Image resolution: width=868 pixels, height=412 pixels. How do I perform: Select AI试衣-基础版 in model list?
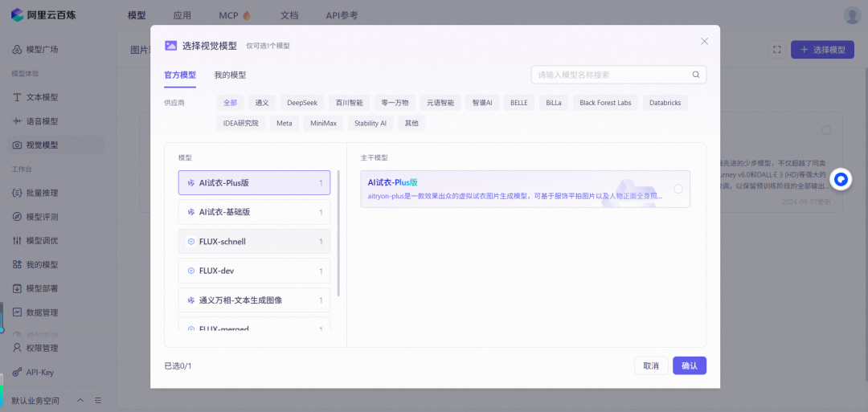[254, 212]
